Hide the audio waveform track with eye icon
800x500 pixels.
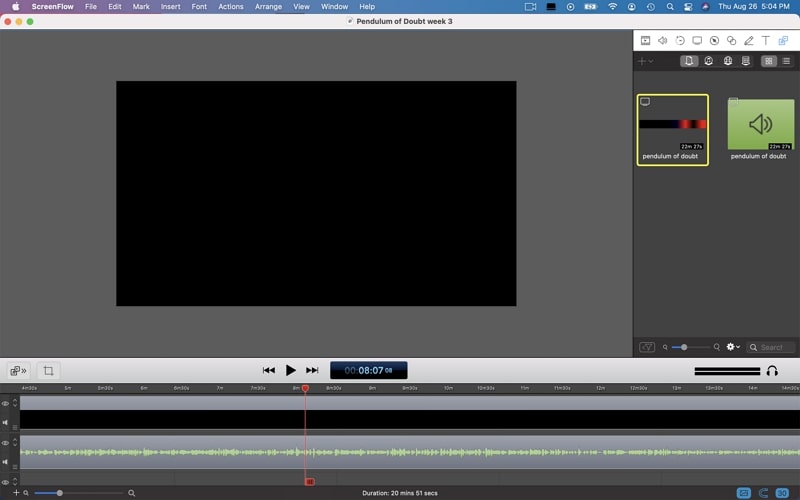point(5,443)
